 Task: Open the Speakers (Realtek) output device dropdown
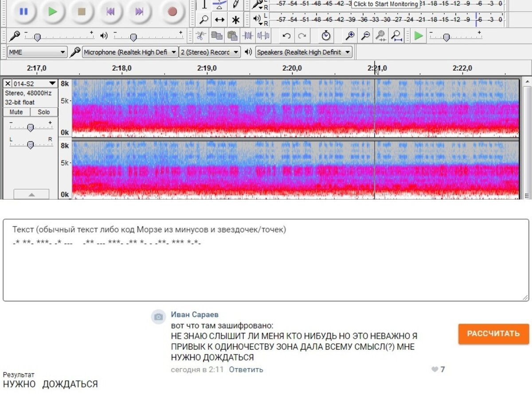click(304, 52)
